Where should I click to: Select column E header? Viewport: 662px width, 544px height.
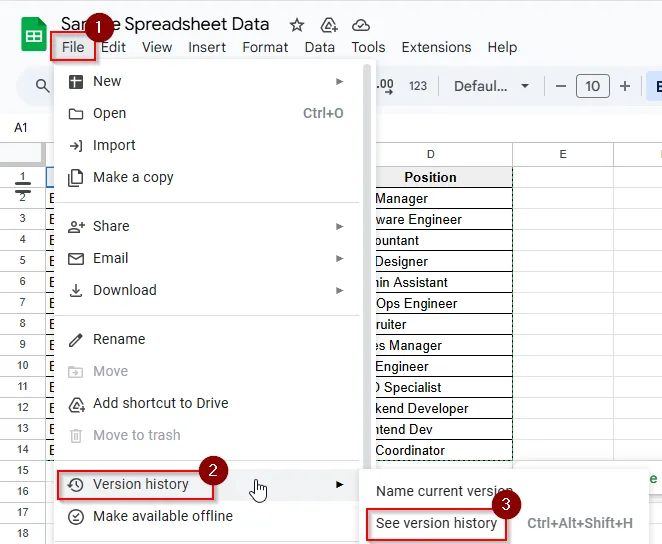(563, 154)
